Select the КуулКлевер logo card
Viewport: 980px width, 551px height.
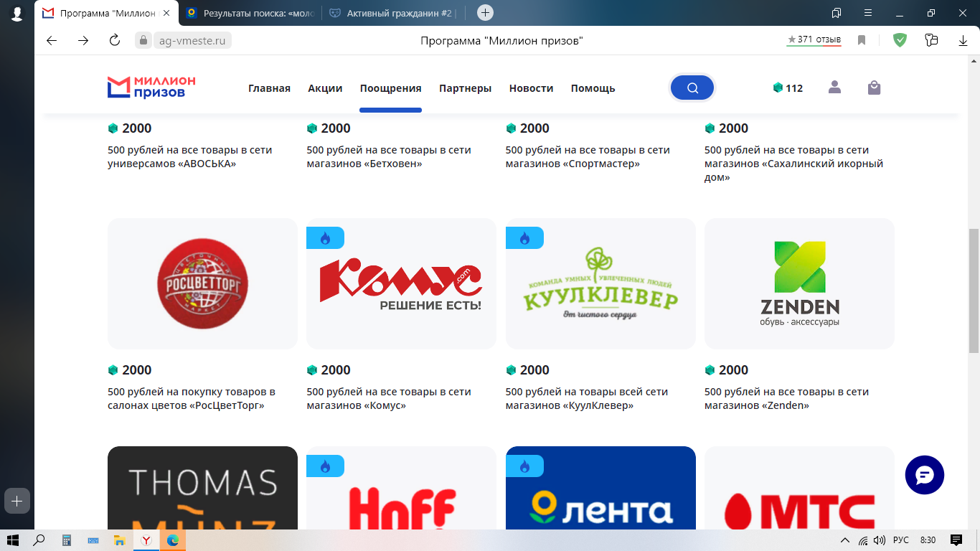coord(600,283)
